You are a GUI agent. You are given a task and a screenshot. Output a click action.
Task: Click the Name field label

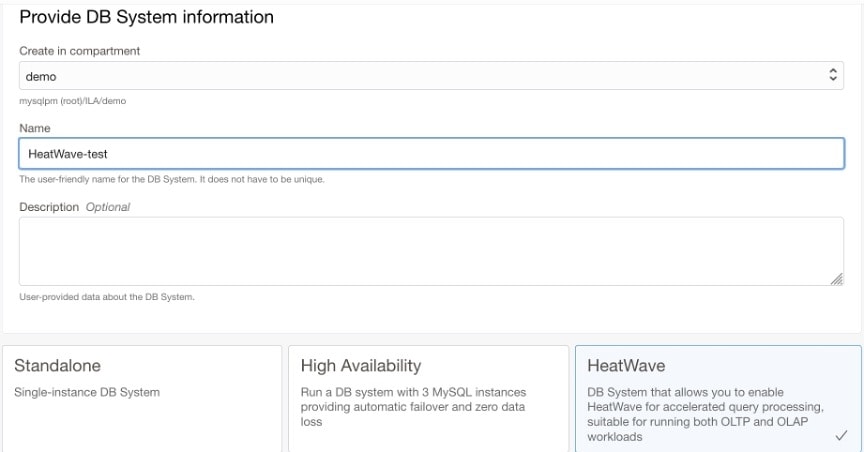click(35, 128)
